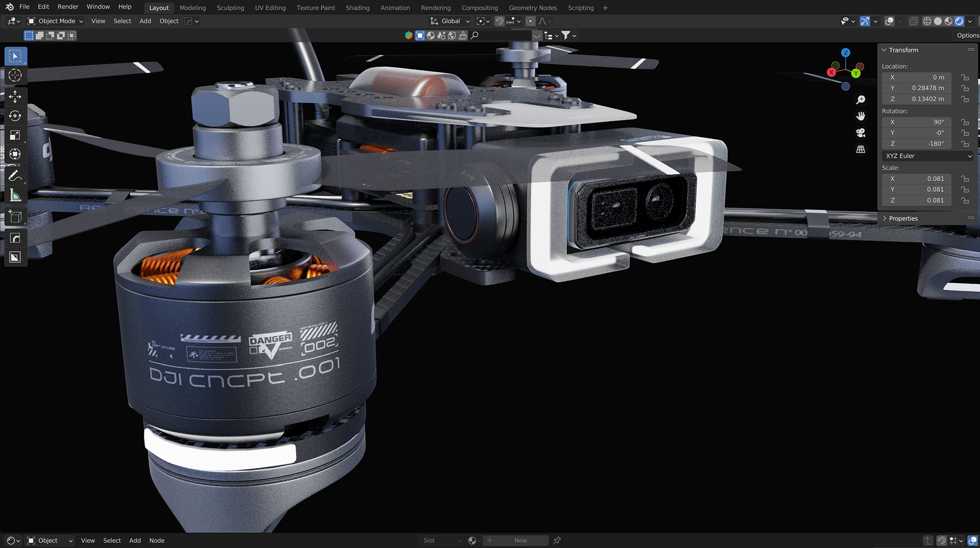Switch viewport to Wireframe shading
This screenshot has width=980, height=548.
point(927,21)
